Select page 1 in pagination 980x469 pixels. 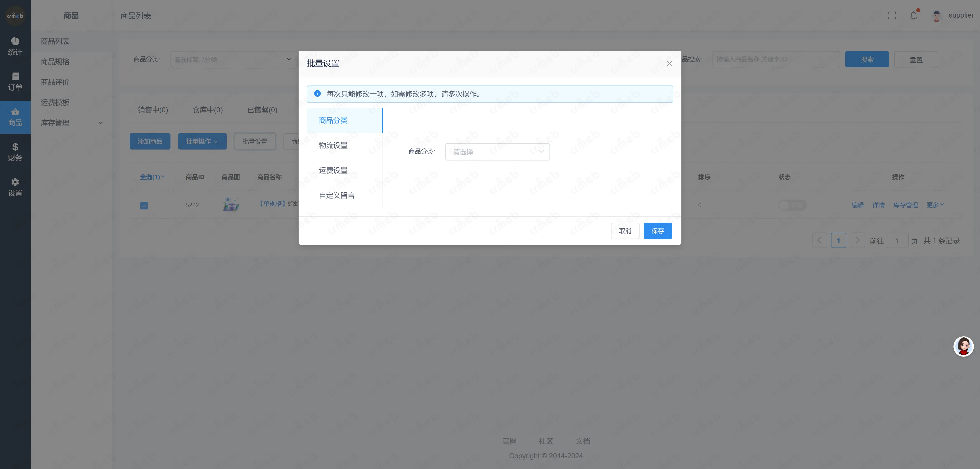[838, 240]
